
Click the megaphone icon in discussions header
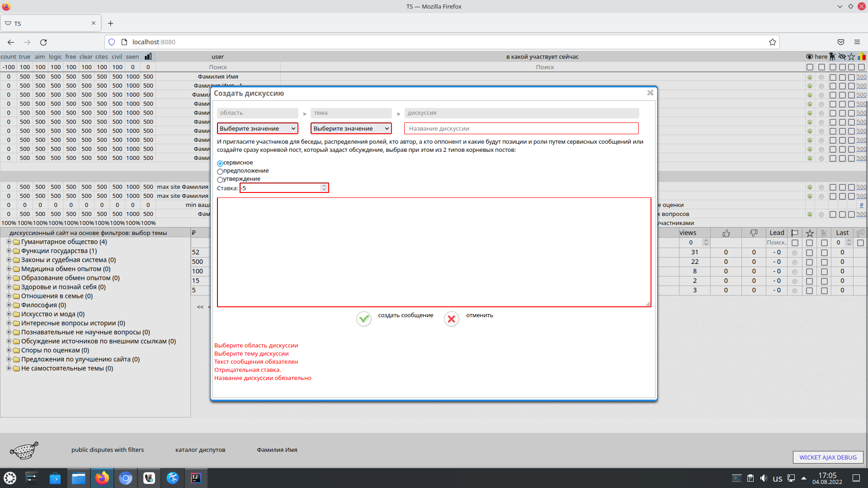pyautogui.click(x=860, y=233)
